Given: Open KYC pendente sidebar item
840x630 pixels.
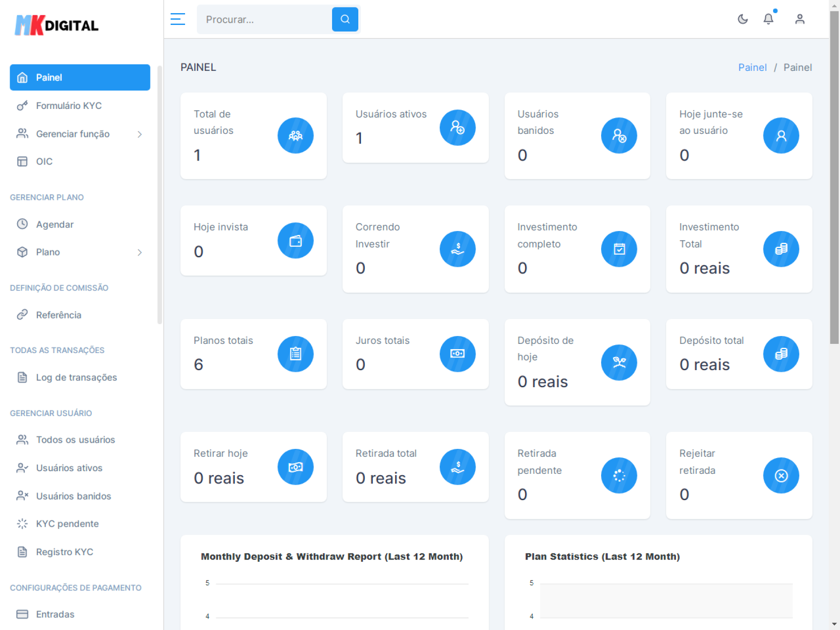Looking at the screenshot, I should click(67, 524).
